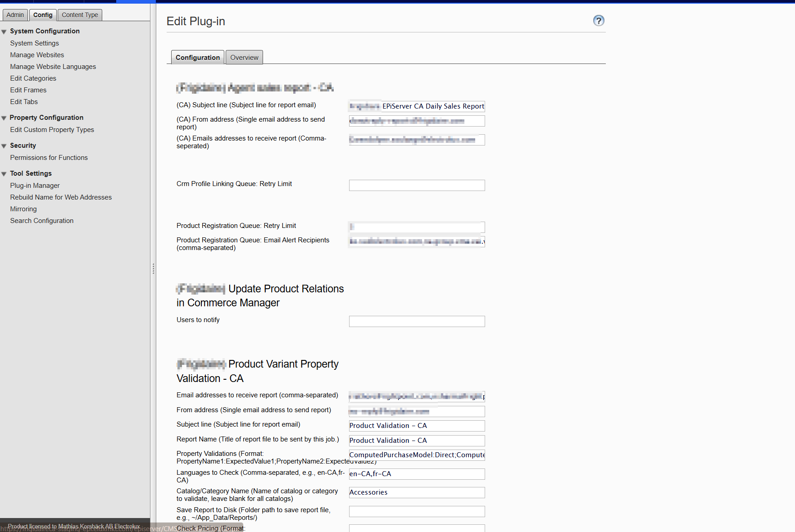
Task: Open System Settings
Action: 34,43
